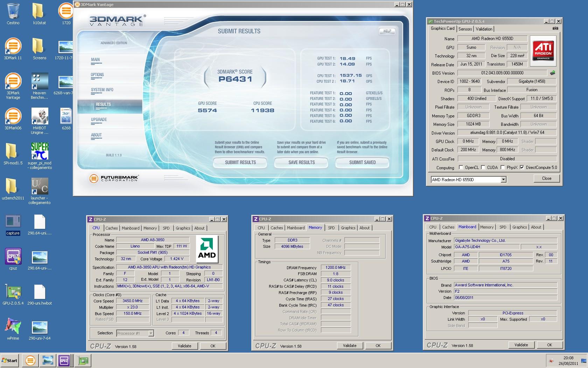Click the image viewer taskbar button
The width and height of the screenshot is (588, 368).
[x=48, y=360]
